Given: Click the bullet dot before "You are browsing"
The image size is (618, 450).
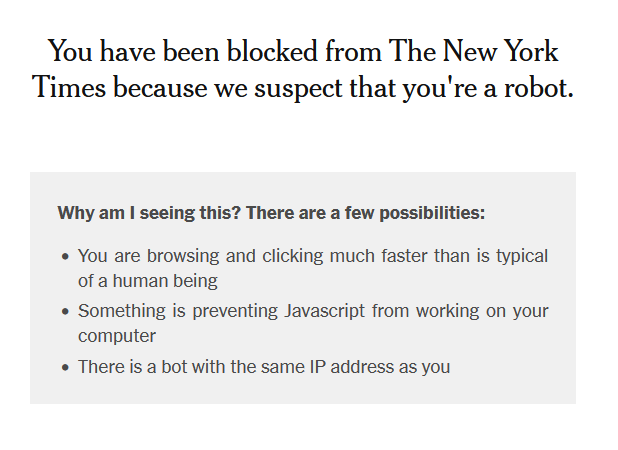Looking at the screenshot, I should click(66, 256).
